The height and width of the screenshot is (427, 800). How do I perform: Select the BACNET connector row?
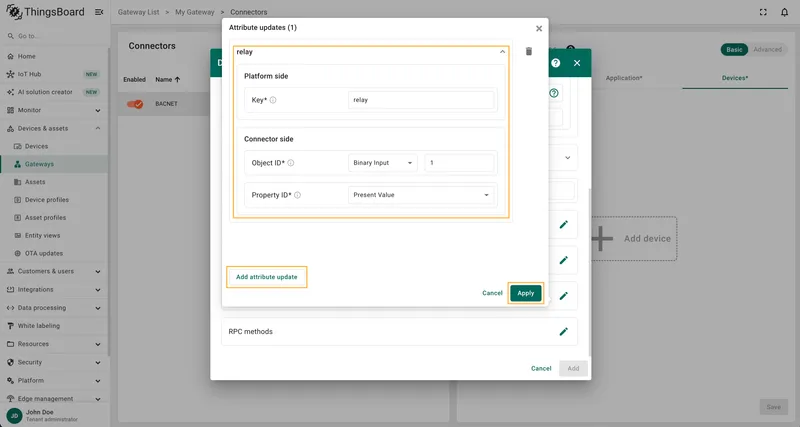(x=163, y=104)
